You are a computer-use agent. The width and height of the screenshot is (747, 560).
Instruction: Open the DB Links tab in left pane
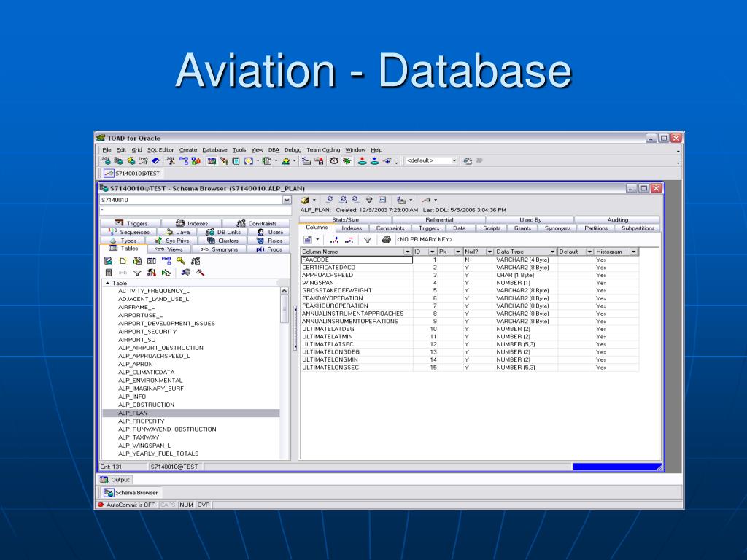pos(223,232)
